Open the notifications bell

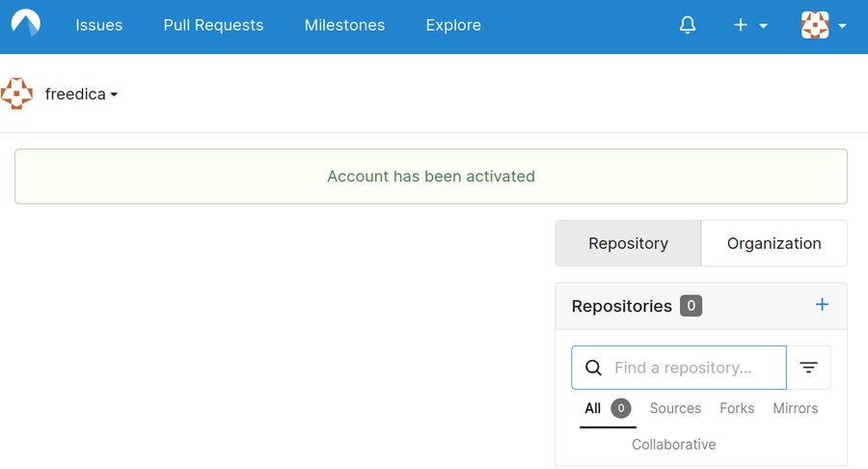click(x=688, y=26)
